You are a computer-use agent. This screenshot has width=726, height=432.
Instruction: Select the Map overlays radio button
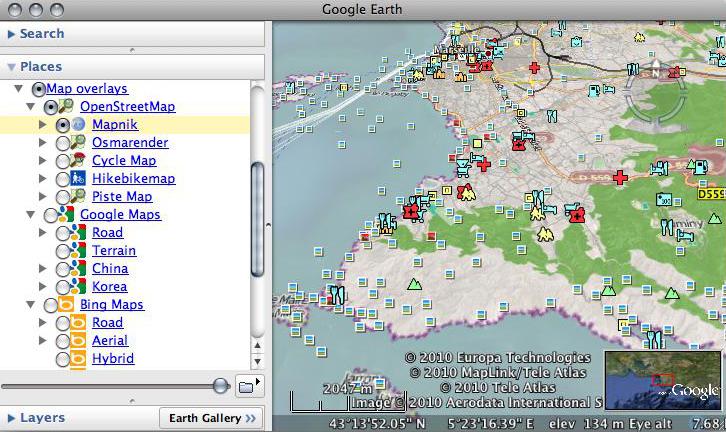(x=38, y=89)
